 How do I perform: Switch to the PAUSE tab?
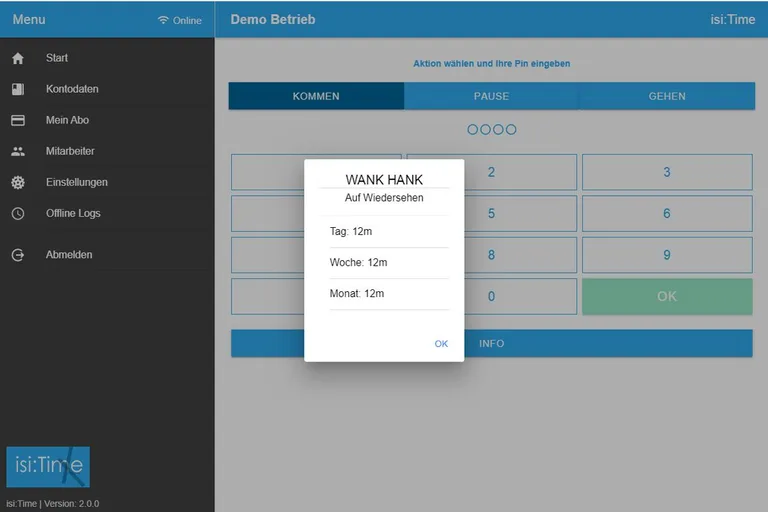[491, 96]
